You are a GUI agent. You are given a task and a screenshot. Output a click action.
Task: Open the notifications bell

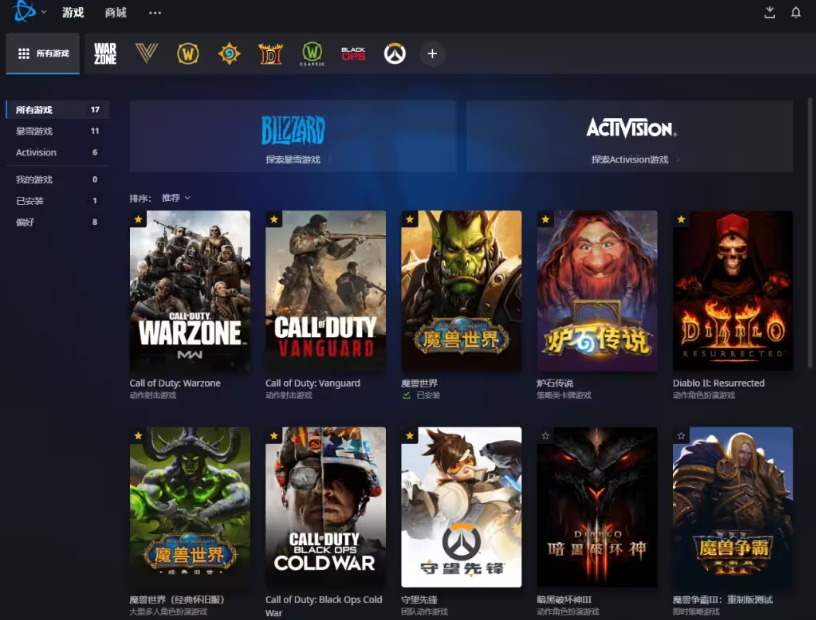point(796,12)
